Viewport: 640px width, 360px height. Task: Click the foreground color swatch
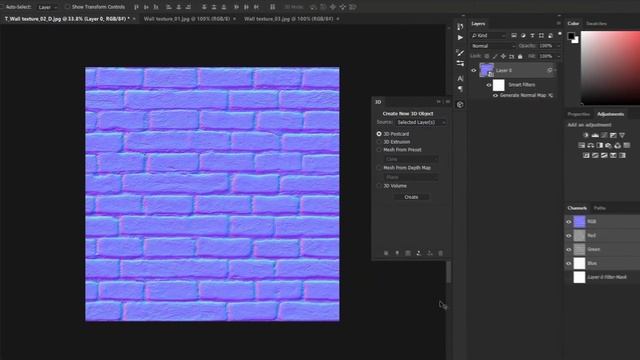coord(571,36)
